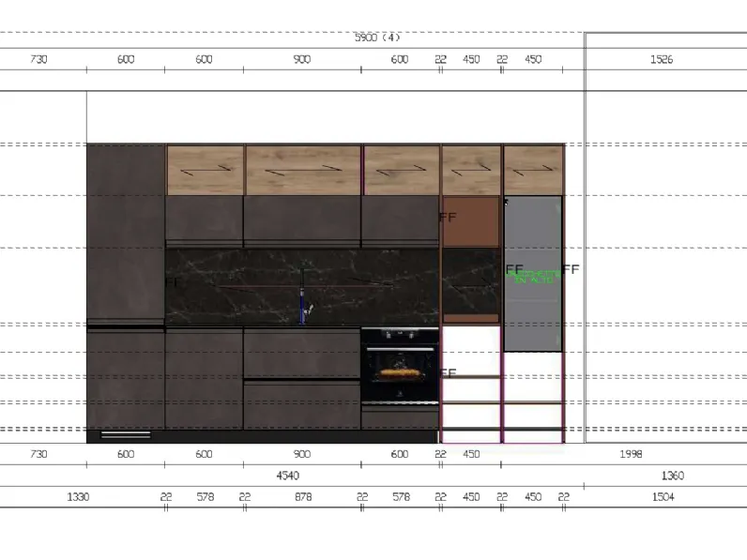Click the white ventilation grille in the plinth
This screenshot has width=747, height=560.
[x=126, y=434]
